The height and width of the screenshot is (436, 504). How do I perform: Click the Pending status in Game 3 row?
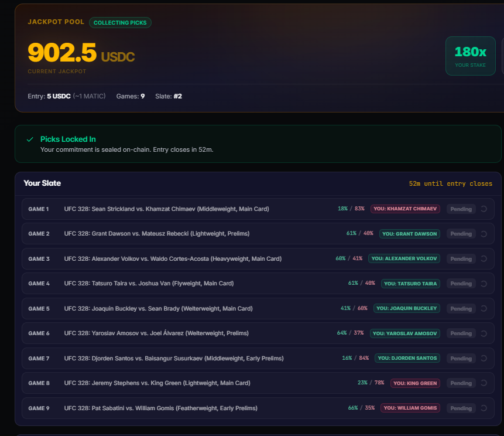(461, 258)
